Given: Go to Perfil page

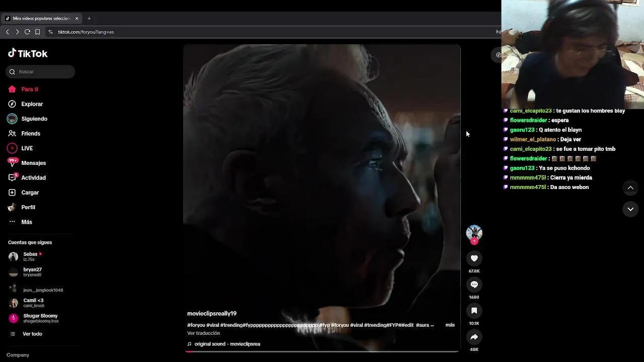Looking at the screenshot, I should (x=28, y=207).
